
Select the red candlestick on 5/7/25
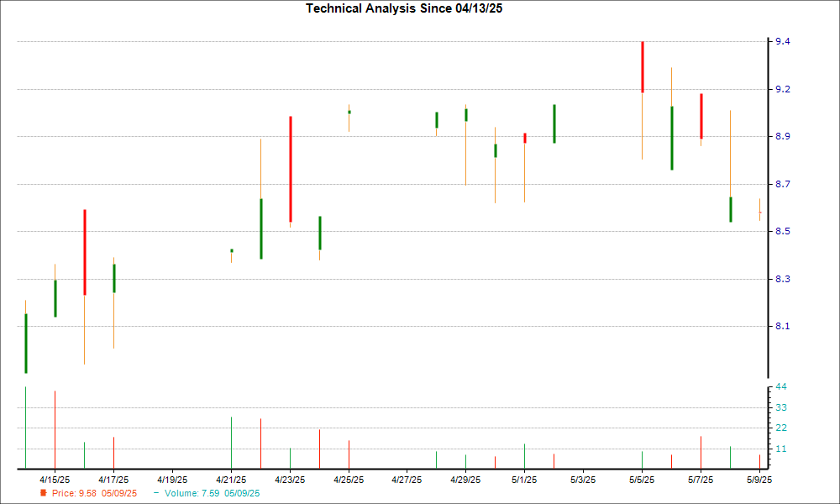(701, 116)
